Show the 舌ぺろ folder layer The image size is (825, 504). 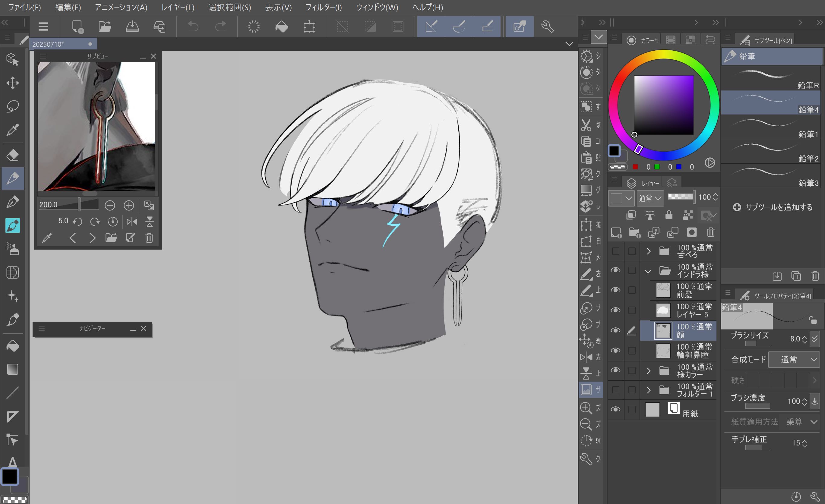pyautogui.click(x=615, y=251)
